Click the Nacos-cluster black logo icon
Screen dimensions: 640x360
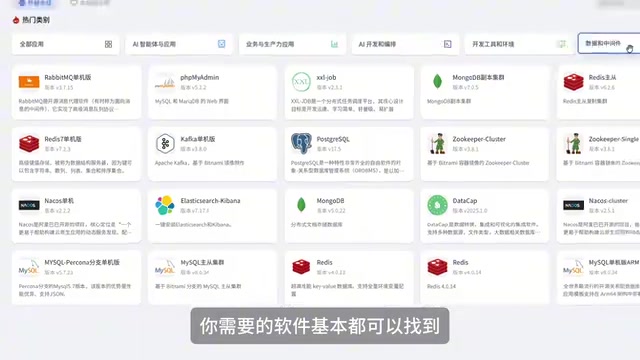[x=573, y=205]
